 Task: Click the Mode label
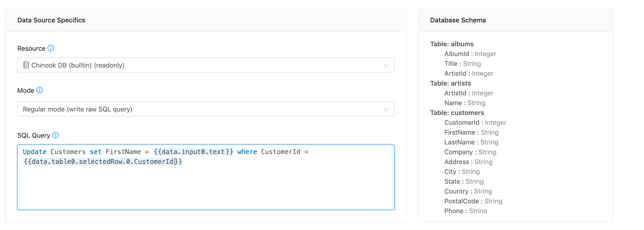(26, 90)
